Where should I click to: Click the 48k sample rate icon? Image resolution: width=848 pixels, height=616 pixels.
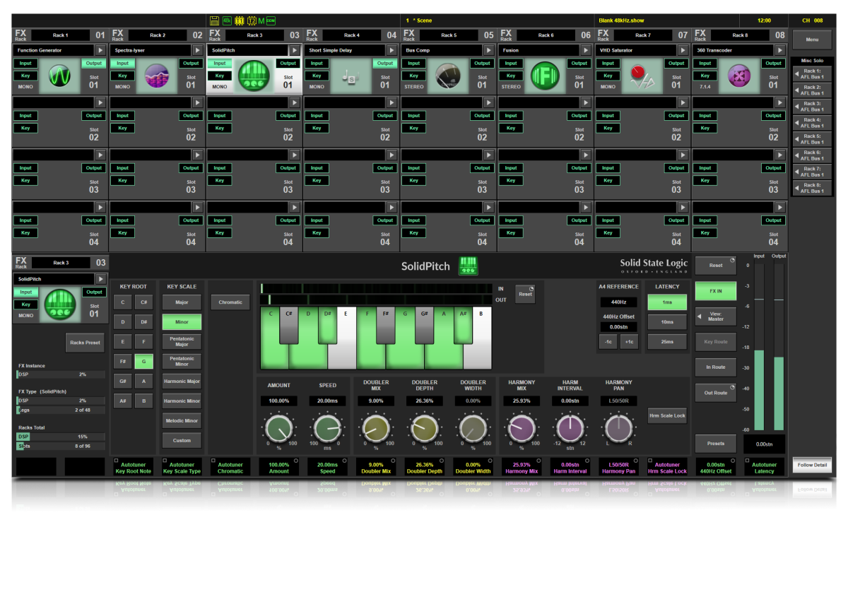point(227,20)
